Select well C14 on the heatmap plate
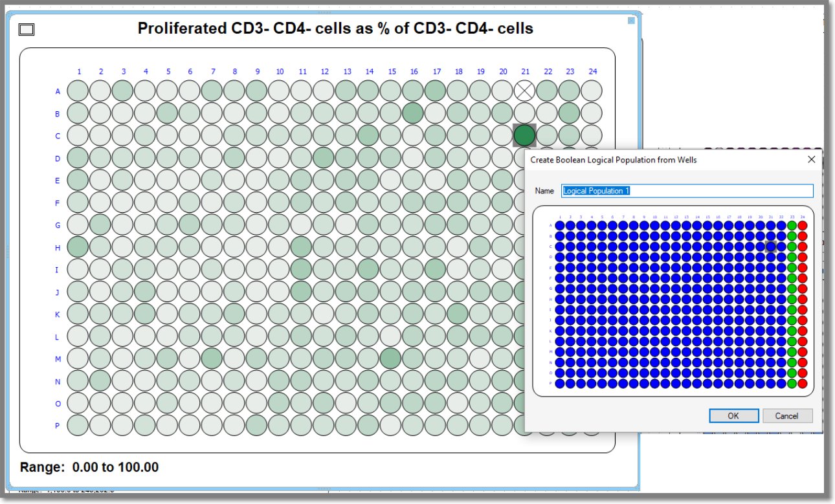The height and width of the screenshot is (504, 835). tap(368, 136)
